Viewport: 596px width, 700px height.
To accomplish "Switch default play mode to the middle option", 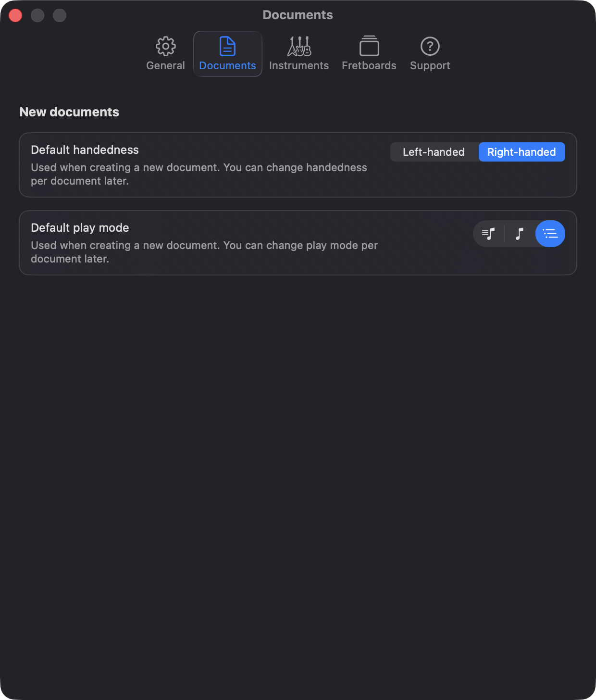I will (519, 234).
